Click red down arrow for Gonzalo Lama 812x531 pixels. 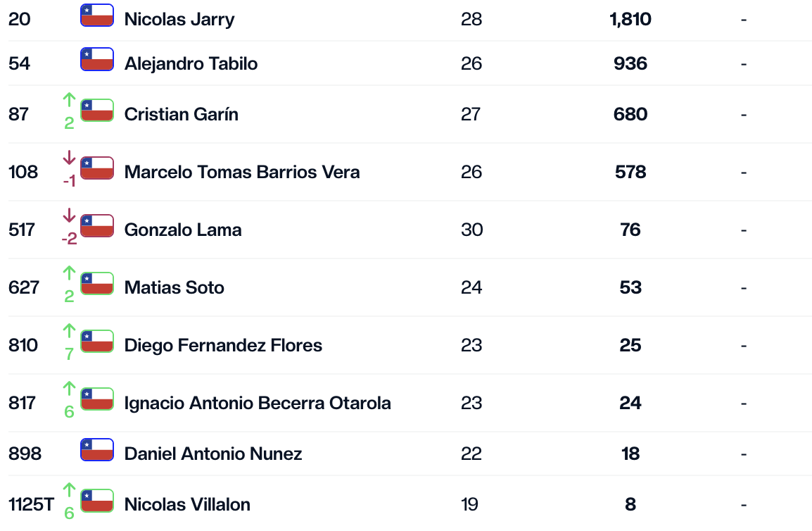tap(69, 215)
